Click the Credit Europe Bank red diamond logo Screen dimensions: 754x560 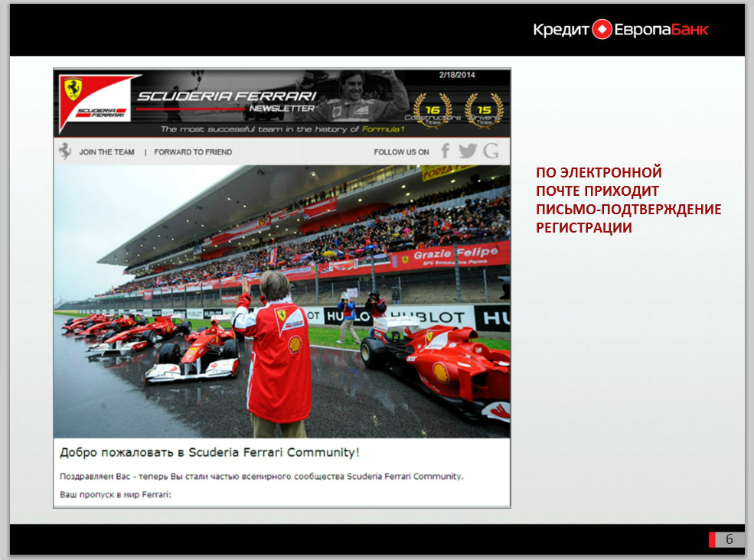click(x=602, y=30)
